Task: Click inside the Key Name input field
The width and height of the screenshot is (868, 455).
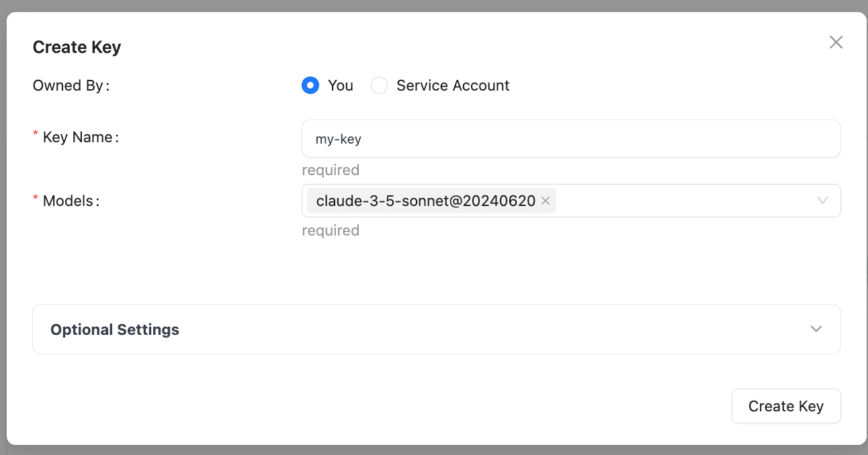Action: tap(571, 138)
